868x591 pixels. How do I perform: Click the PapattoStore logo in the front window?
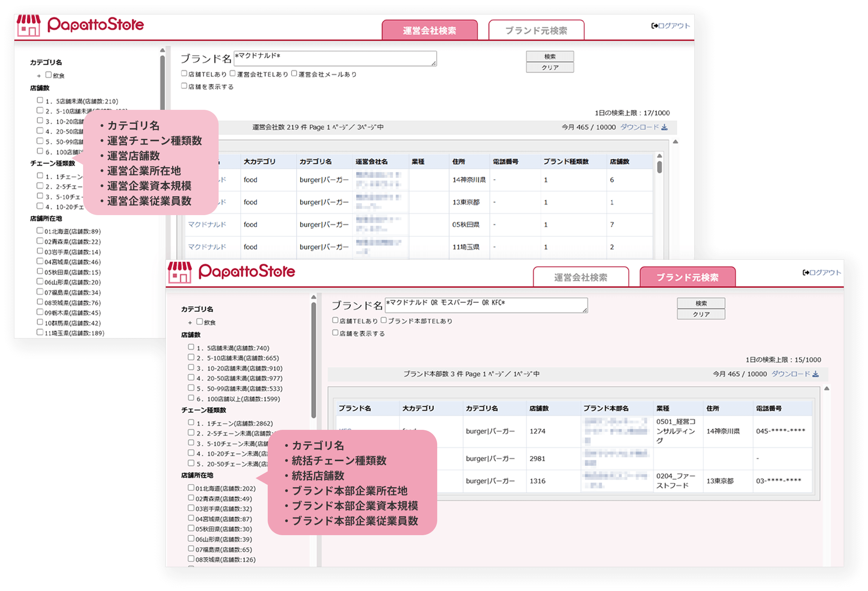[231, 272]
